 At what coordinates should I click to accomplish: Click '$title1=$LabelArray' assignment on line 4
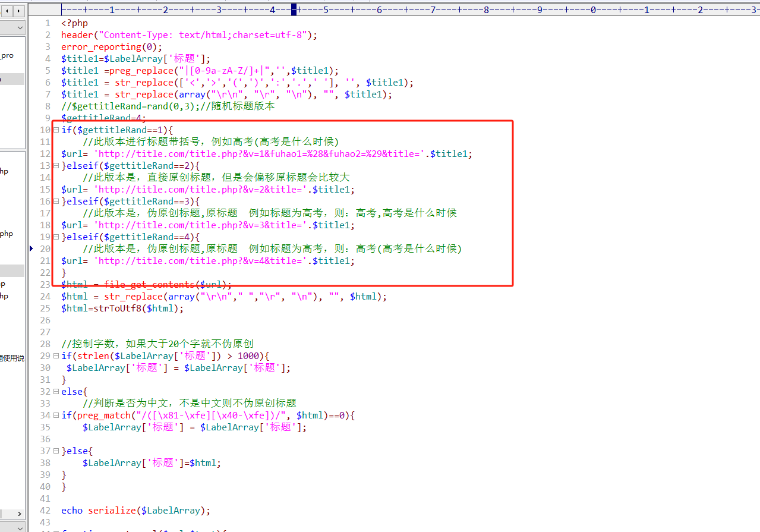point(136,58)
